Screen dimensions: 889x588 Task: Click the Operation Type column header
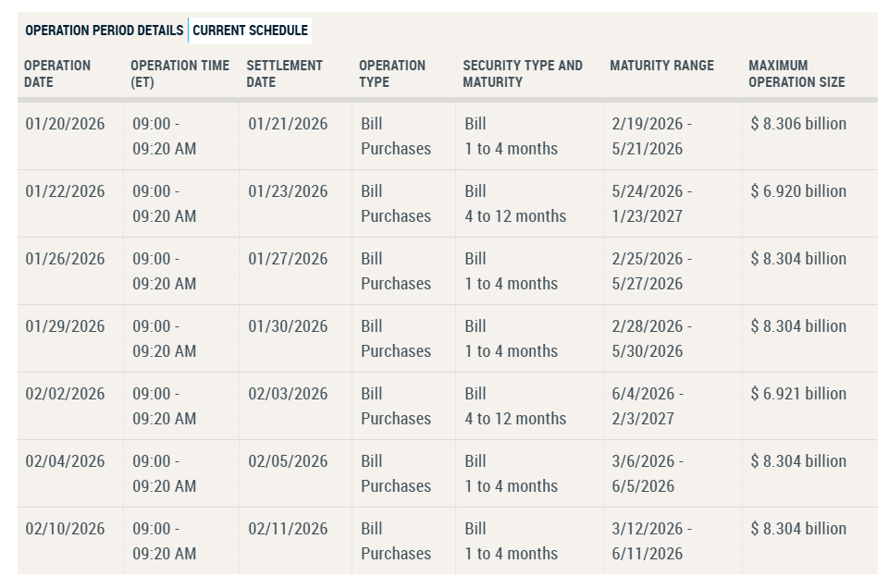pos(392,74)
